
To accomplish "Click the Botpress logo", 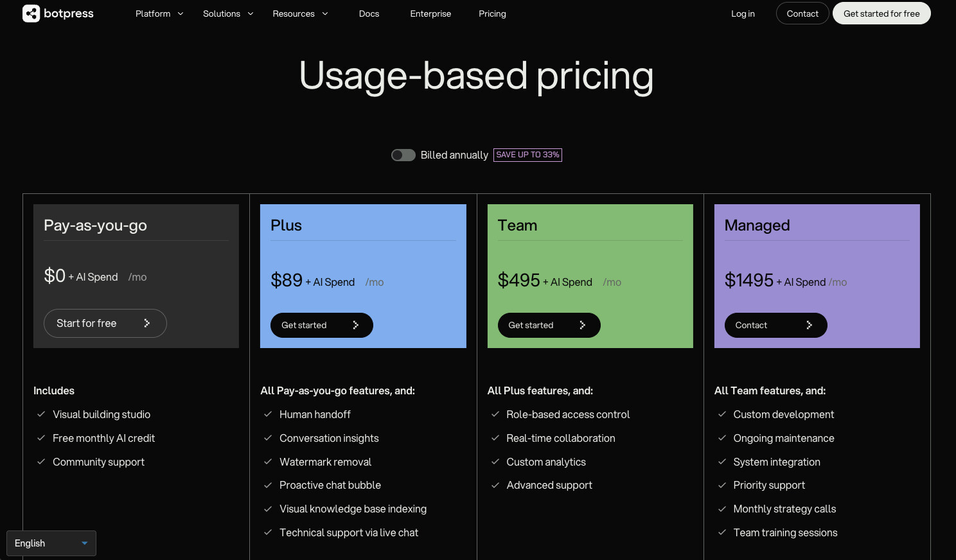I will (58, 13).
